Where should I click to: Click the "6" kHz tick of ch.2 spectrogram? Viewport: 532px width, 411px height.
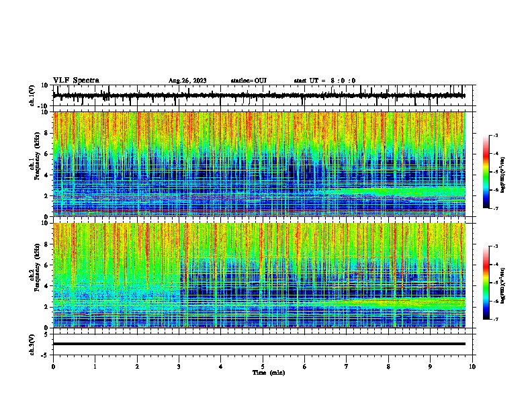(46, 265)
